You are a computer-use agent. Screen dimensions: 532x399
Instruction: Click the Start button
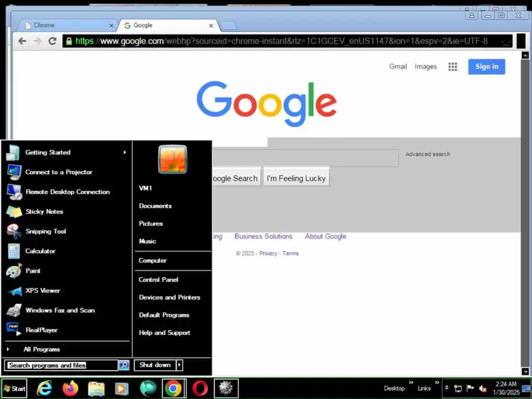click(14, 389)
